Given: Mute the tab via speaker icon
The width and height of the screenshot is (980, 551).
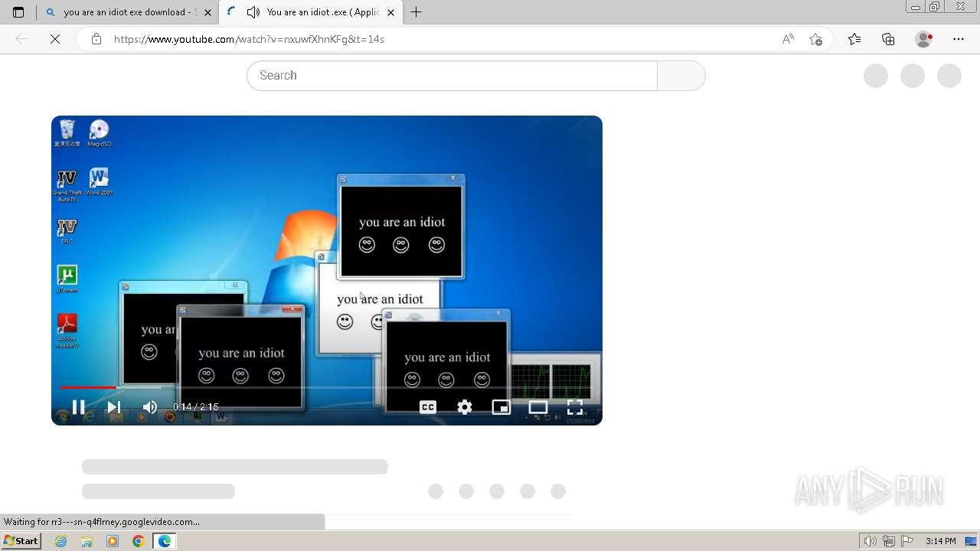Looking at the screenshot, I should [253, 12].
